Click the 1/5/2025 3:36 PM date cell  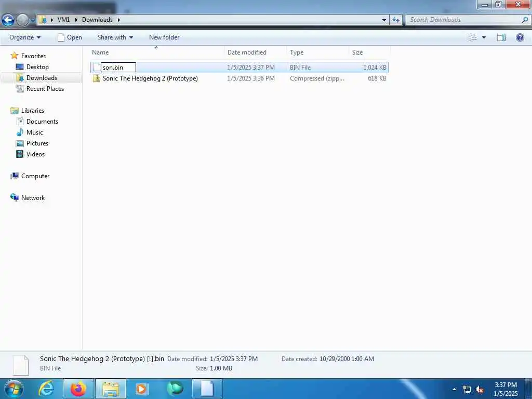click(x=251, y=78)
